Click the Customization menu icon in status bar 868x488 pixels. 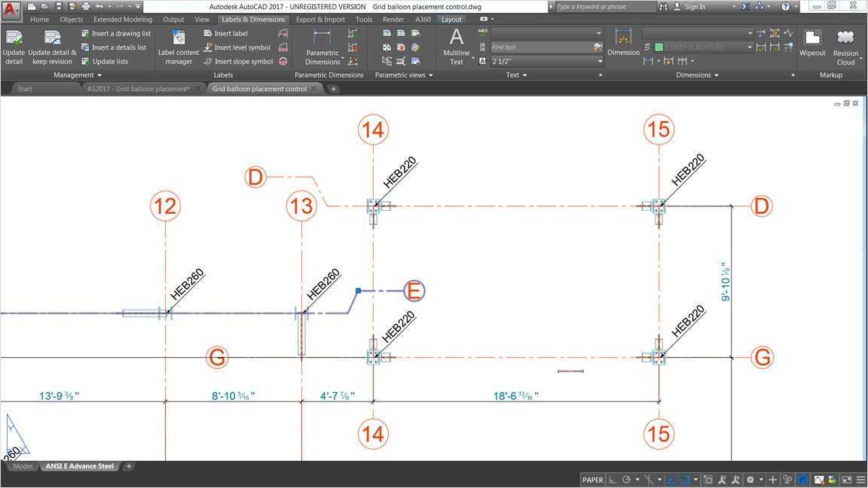(860, 480)
